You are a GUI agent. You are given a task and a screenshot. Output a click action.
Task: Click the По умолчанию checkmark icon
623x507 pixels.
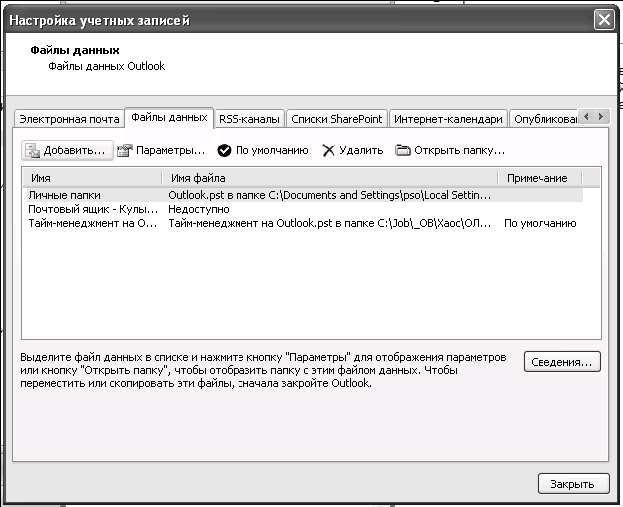tap(225, 151)
